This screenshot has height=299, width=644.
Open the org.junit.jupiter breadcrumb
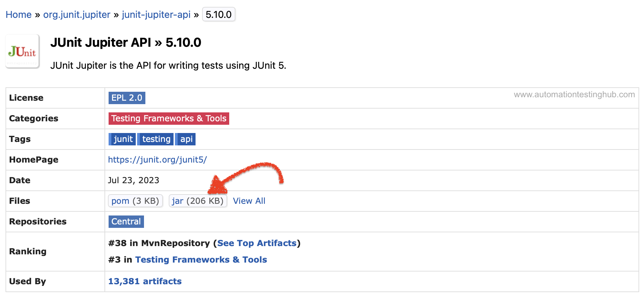(77, 14)
